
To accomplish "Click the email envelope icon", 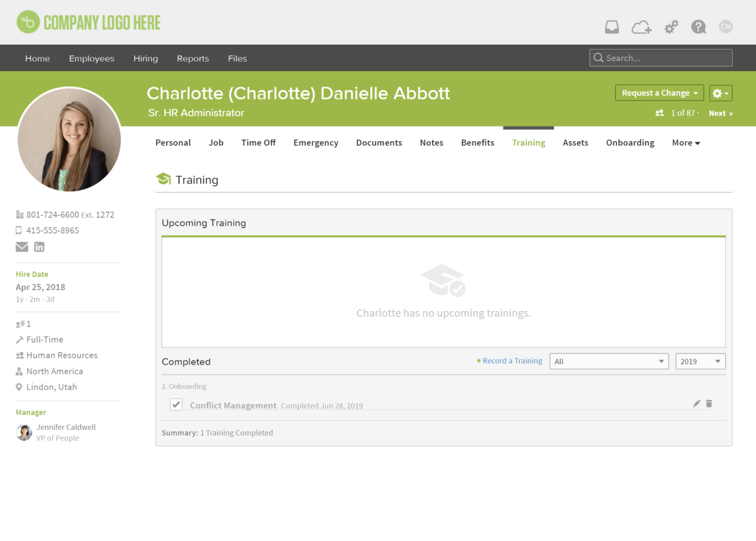I will click(22, 247).
